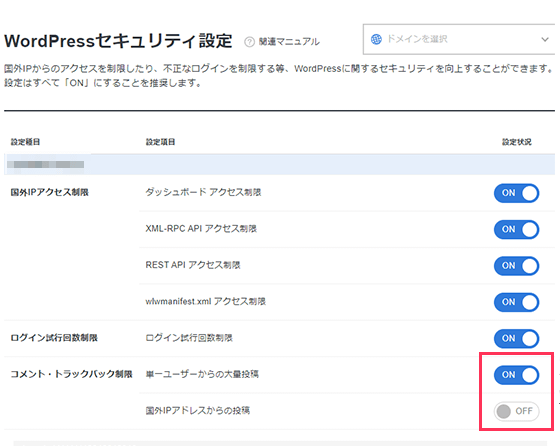
Task: Click the WordPressセキュリティ設定 heading
Action: [118, 41]
